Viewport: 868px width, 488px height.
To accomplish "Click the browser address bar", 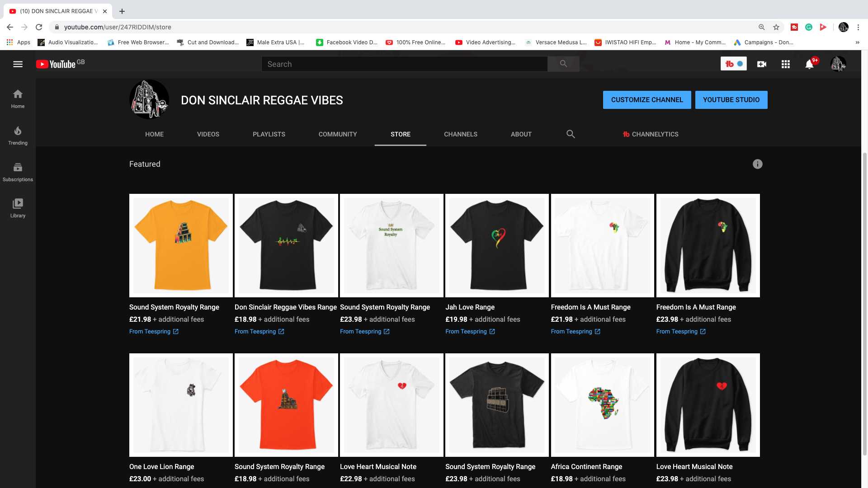I will pyautogui.click(x=402, y=27).
